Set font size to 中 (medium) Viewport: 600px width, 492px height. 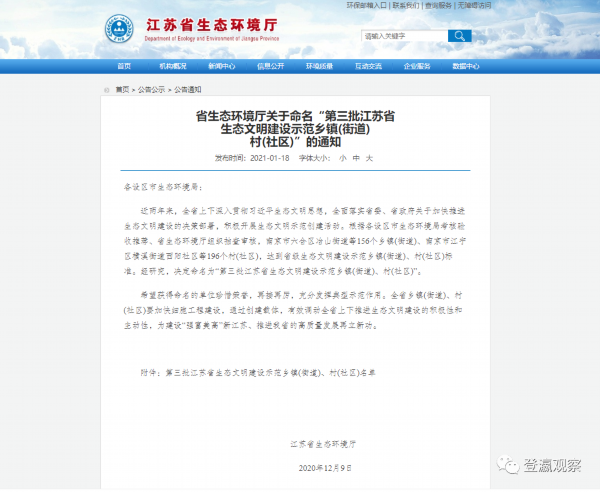tap(355, 157)
